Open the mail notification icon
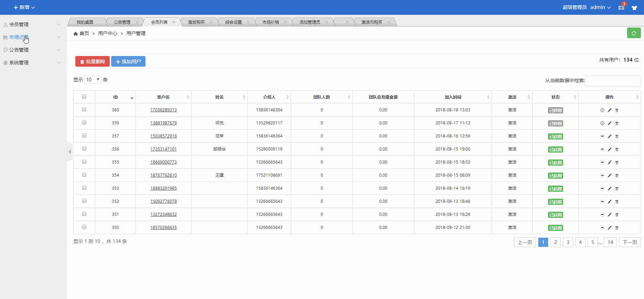This screenshot has height=299, width=644. (x=621, y=8)
